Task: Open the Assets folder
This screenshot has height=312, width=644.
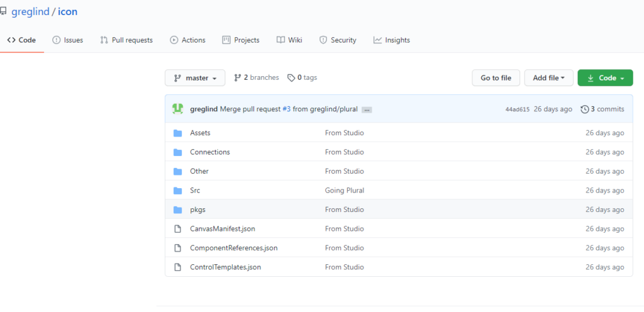Action: click(x=200, y=133)
